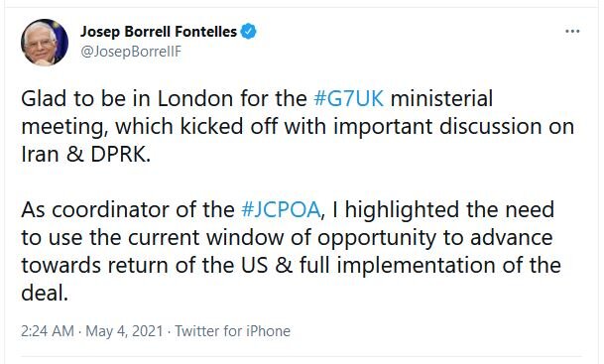Image resolution: width=604 pixels, height=364 pixels.
Task: Click the word 'deal.' ending the tweet
Action: click(45, 294)
